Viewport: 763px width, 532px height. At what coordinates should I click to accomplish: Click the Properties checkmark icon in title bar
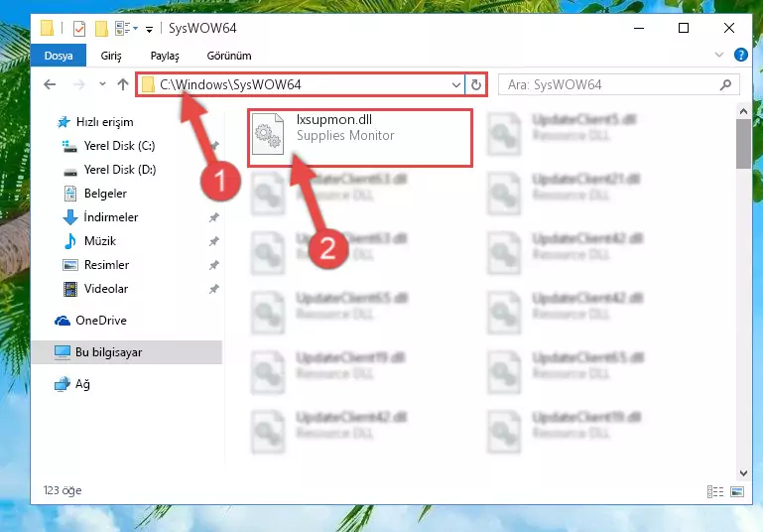pos(79,29)
